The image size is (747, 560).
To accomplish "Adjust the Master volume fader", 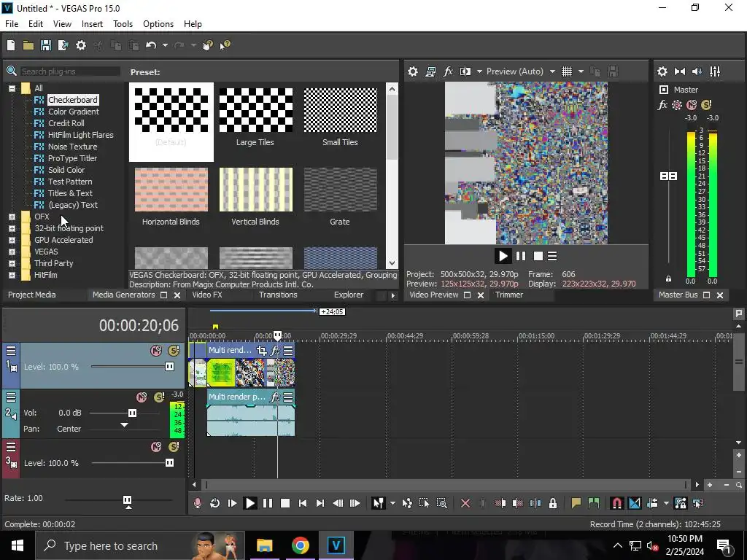I will [668, 176].
